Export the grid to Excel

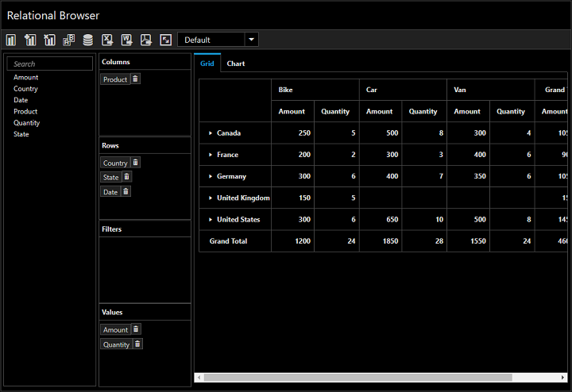tap(107, 40)
